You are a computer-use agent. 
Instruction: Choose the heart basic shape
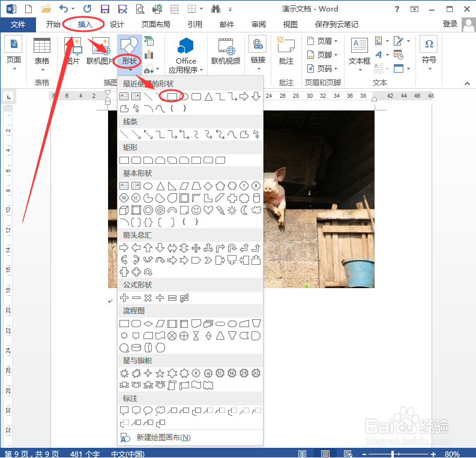point(208,210)
